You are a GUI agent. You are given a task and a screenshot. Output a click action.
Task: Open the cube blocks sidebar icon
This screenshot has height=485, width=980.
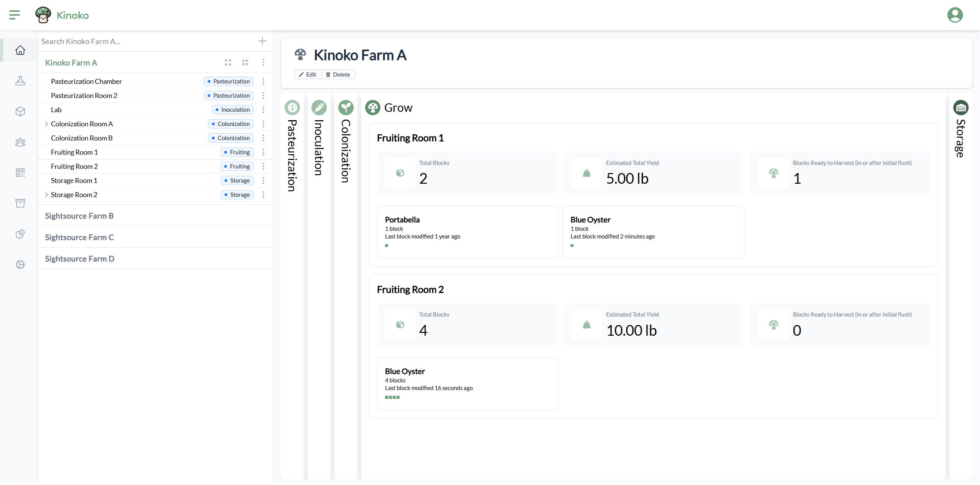click(20, 111)
